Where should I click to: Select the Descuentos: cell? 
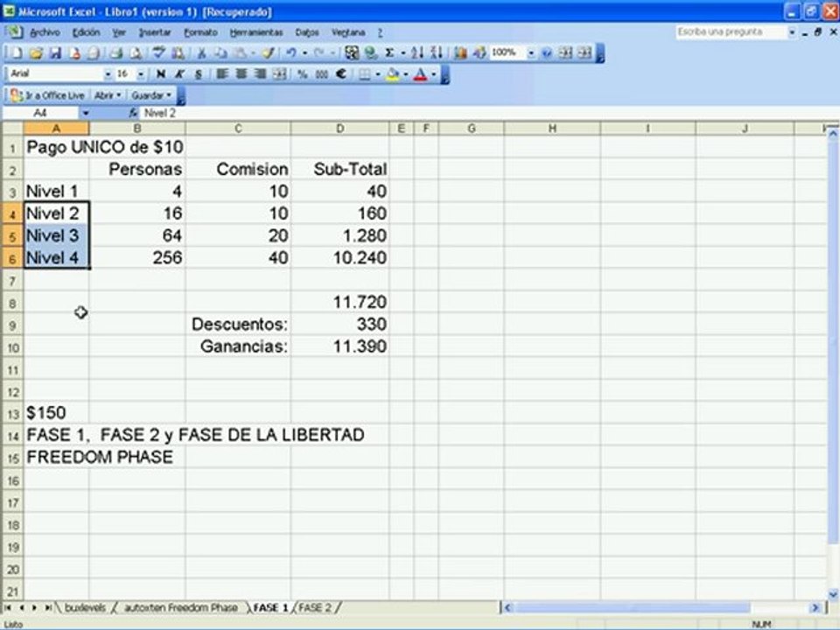pyautogui.click(x=238, y=325)
